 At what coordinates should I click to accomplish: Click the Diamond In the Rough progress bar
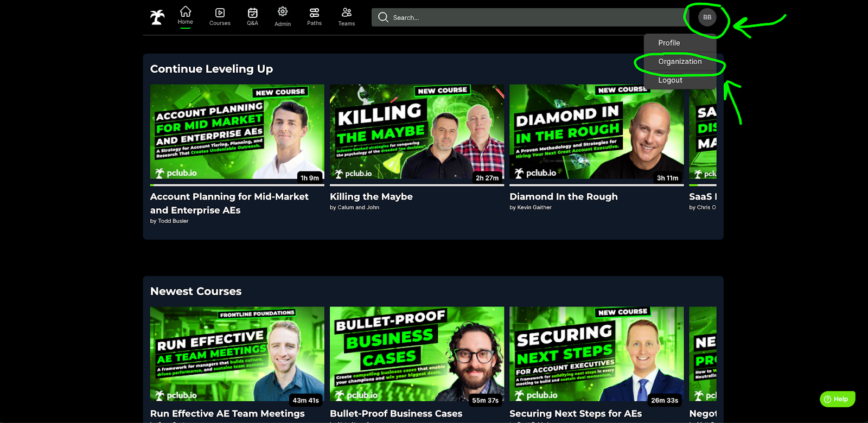pyautogui.click(x=597, y=185)
